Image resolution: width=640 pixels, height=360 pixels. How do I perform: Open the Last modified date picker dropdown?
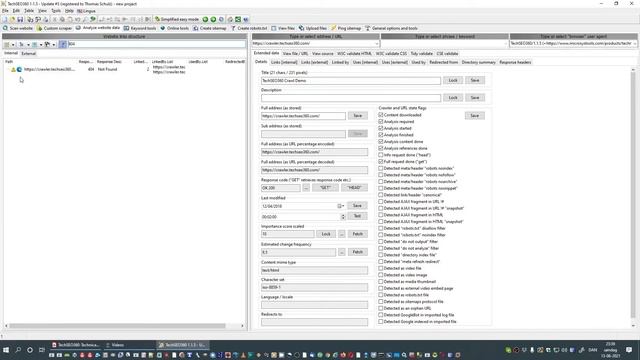pyautogui.click(x=341, y=206)
